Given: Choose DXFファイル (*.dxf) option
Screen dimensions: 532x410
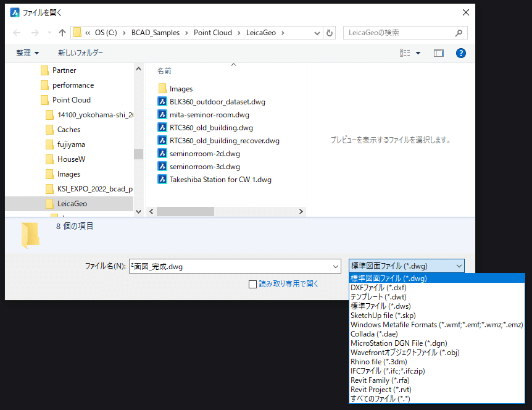Looking at the screenshot, I should tap(437, 288).
